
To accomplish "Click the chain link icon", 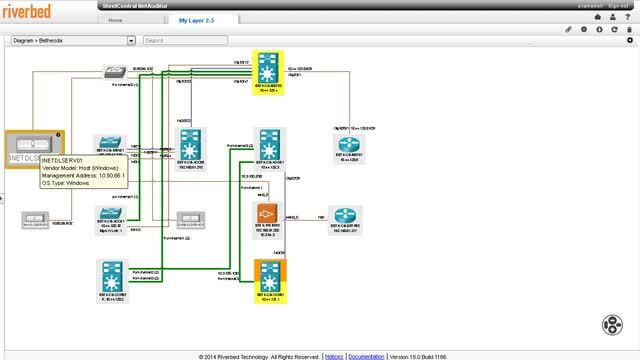I will 568,29.
